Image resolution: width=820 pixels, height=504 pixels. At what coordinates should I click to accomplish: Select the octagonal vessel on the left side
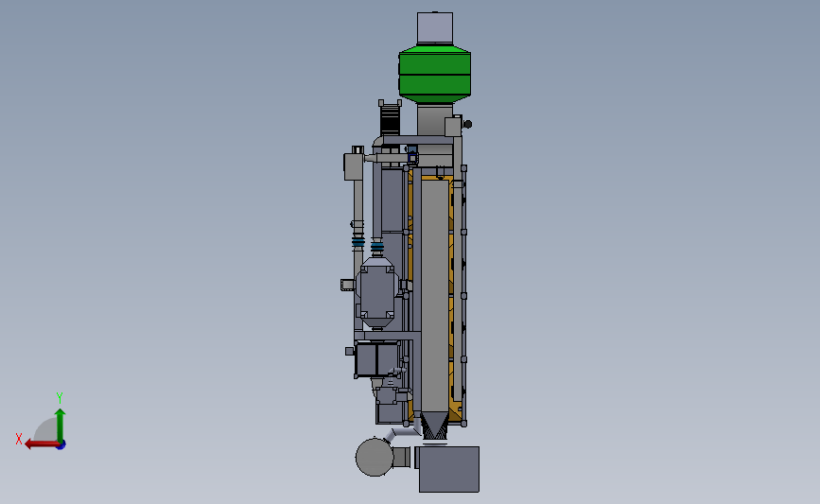pos(376,293)
